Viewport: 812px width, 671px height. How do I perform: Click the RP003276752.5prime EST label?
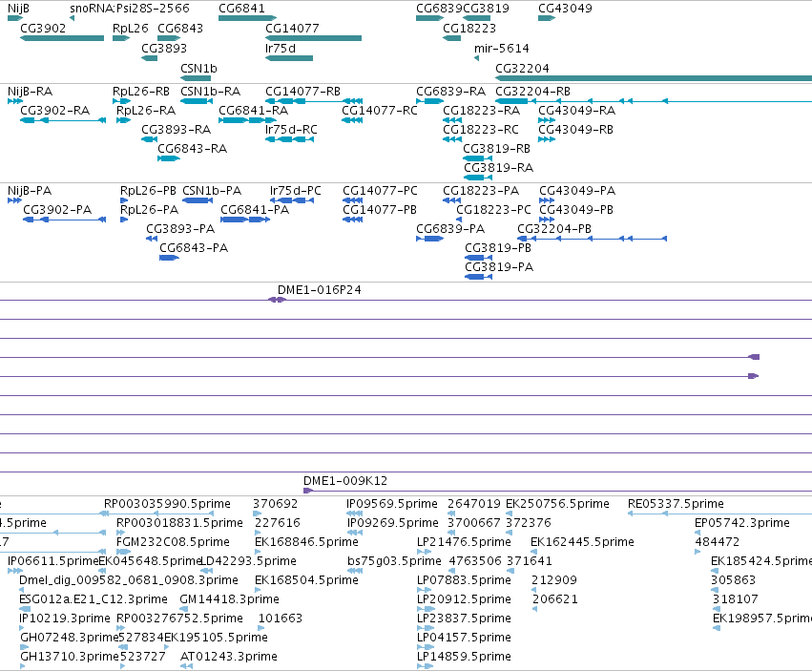coord(179,619)
